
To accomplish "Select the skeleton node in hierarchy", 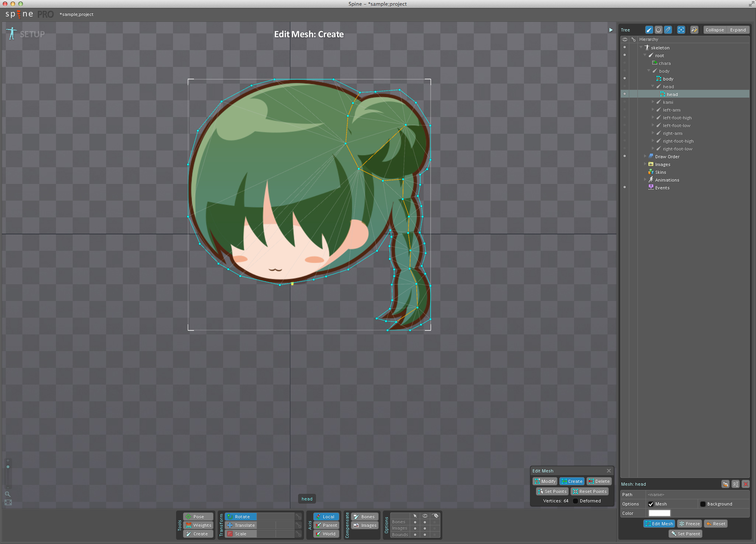I will (x=660, y=48).
